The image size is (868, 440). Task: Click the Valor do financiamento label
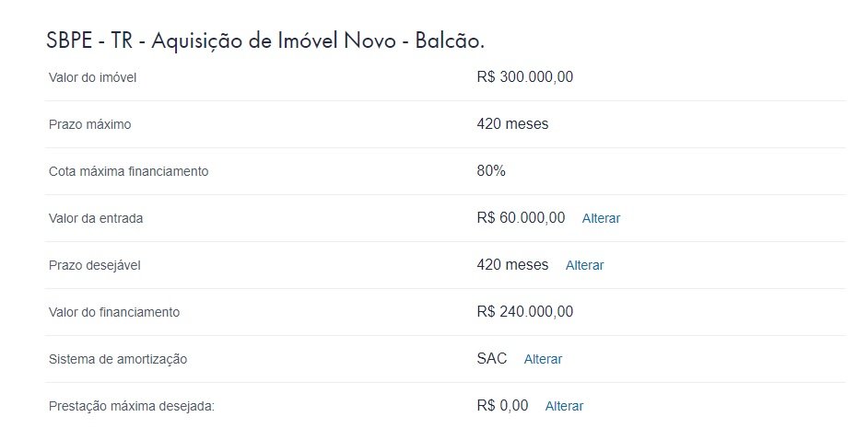coord(114,312)
